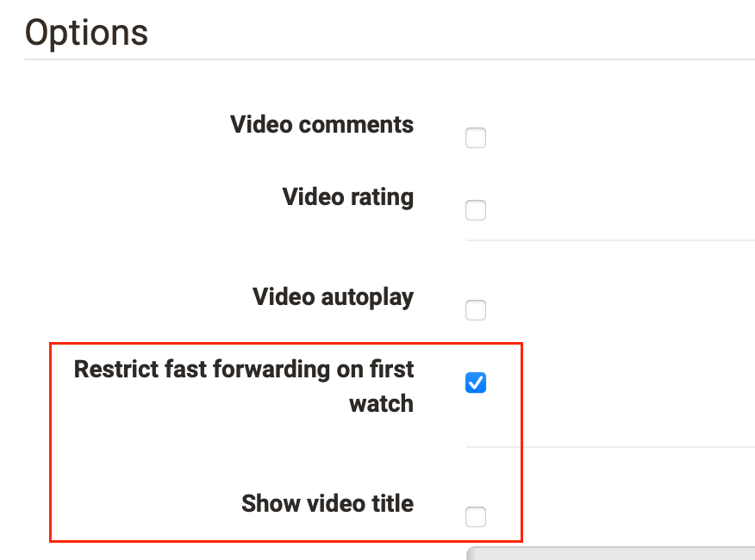Click the Options section heading
The image size is (755, 560).
[x=86, y=34]
